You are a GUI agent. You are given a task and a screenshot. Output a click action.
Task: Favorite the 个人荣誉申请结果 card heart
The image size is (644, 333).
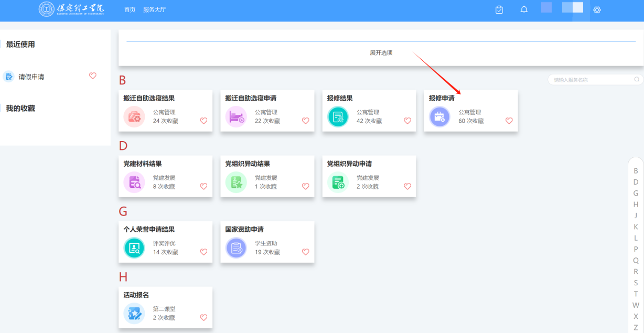click(203, 252)
